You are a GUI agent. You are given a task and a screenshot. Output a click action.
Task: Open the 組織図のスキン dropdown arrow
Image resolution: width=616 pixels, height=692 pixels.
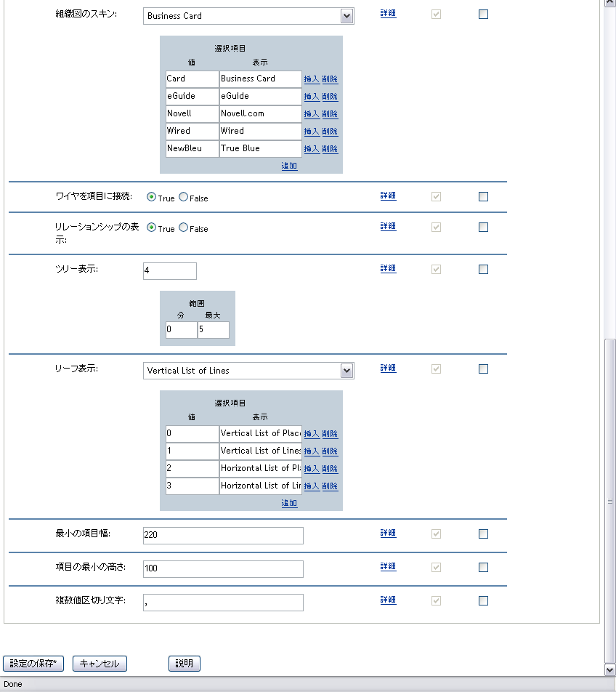[x=346, y=16]
